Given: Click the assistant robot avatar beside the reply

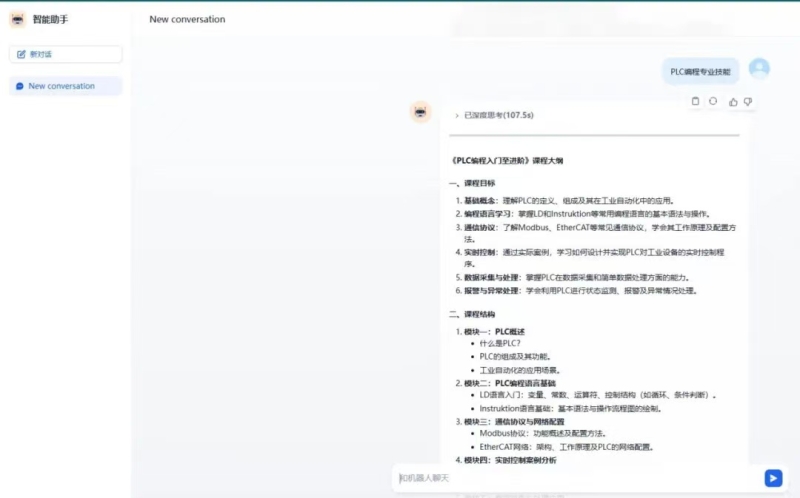Looking at the screenshot, I should pos(420,112).
